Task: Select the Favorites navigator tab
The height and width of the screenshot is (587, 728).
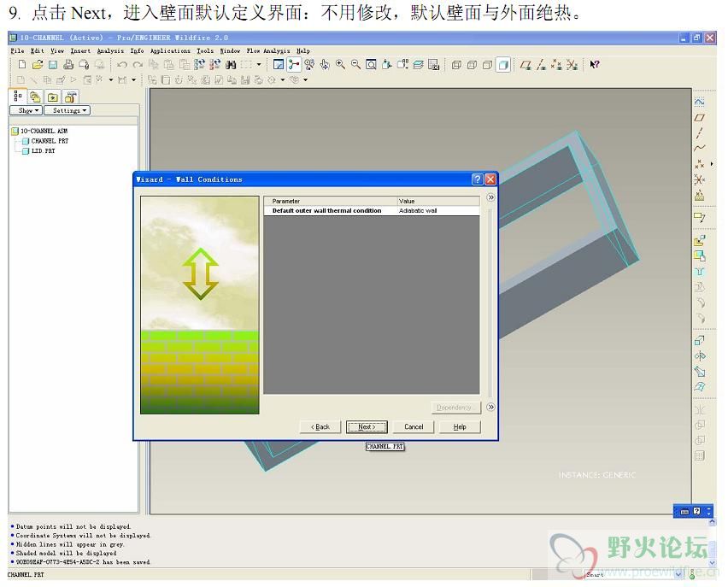Action: 53,97
